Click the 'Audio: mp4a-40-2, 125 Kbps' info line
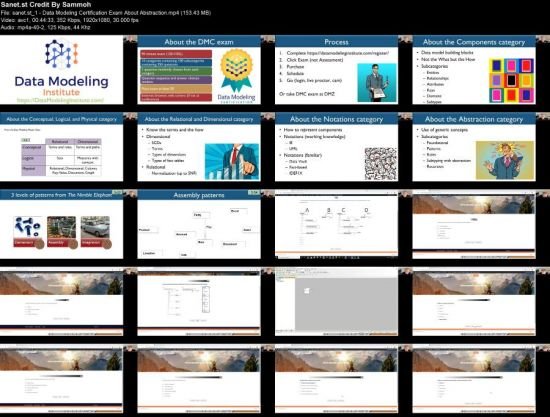 click(45, 27)
